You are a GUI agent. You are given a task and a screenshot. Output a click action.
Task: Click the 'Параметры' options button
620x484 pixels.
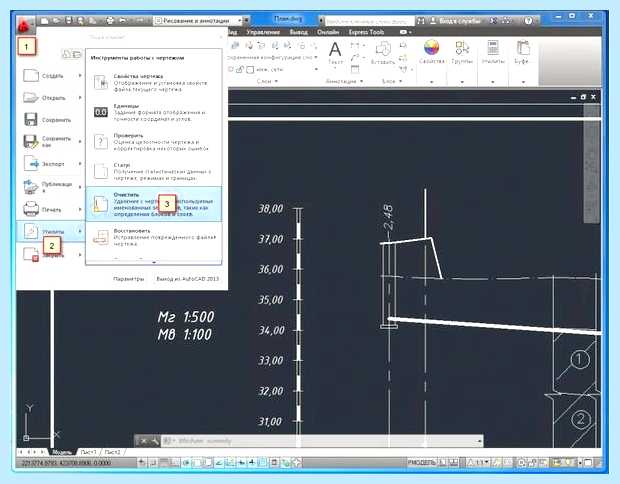point(128,279)
